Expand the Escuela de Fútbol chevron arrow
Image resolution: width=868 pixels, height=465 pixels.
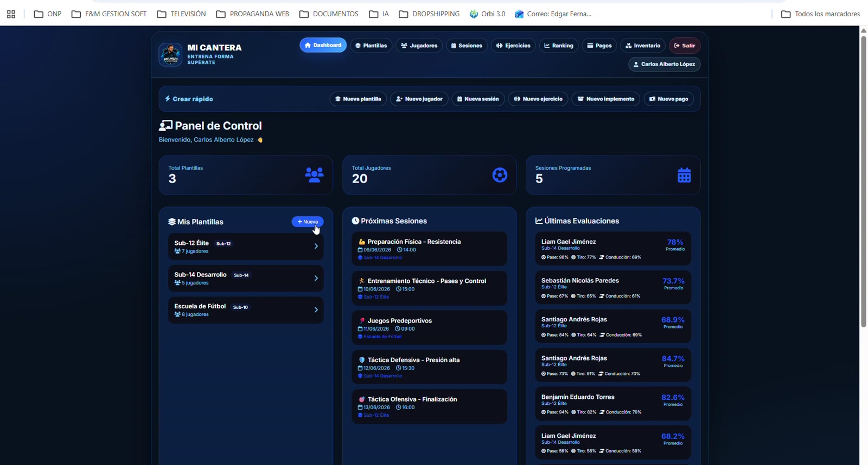click(x=316, y=310)
